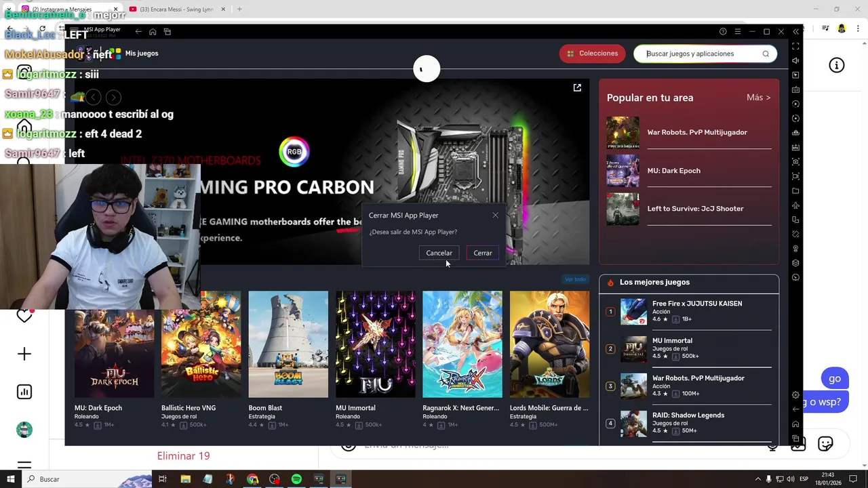This screenshot has height=488, width=868.
Task: Take a screenshot using sidebar camera icon
Action: (795, 162)
